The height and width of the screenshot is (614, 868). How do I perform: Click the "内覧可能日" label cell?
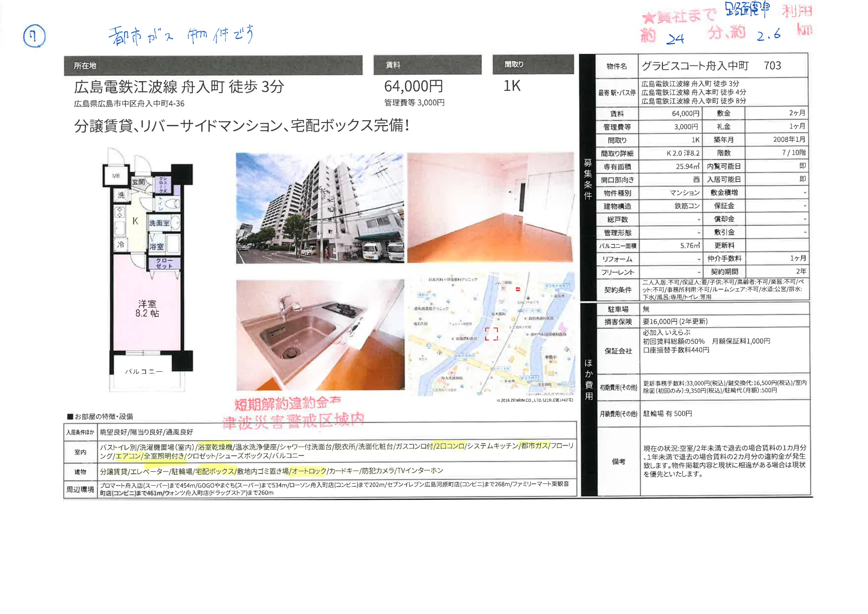pos(724,167)
